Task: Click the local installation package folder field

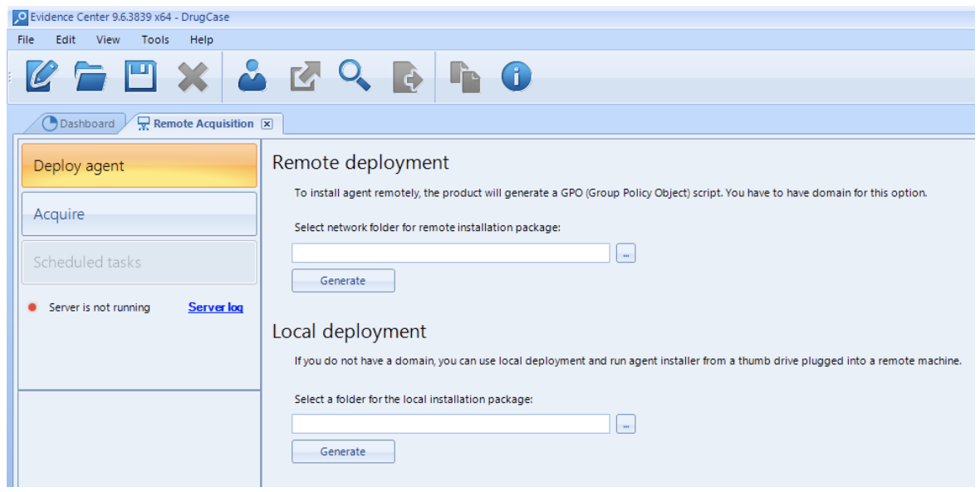Action: [451, 424]
